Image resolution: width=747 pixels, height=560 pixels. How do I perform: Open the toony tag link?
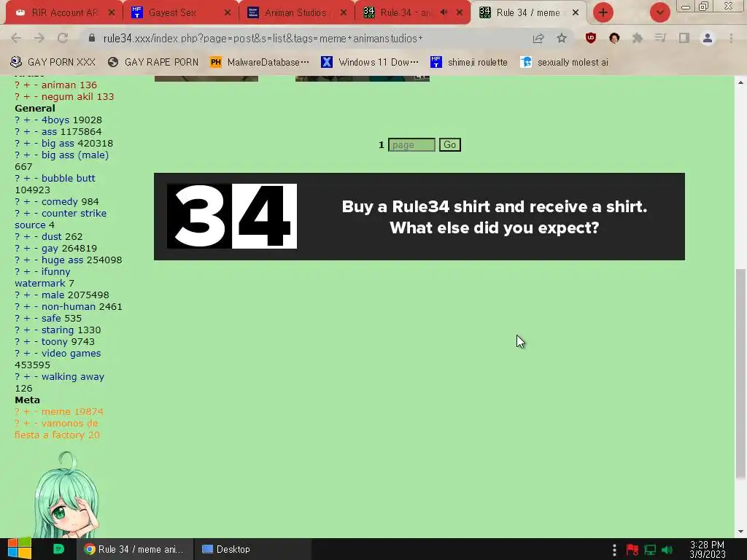[54, 341]
